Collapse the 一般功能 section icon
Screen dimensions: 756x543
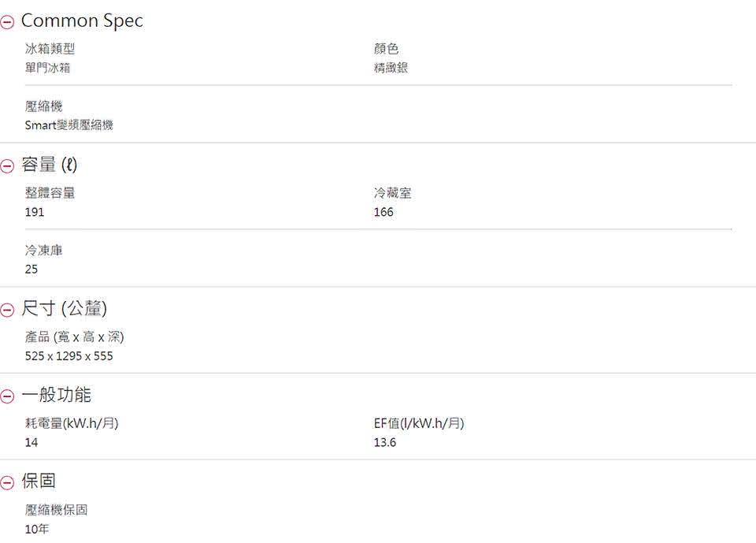[x=7, y=396]
